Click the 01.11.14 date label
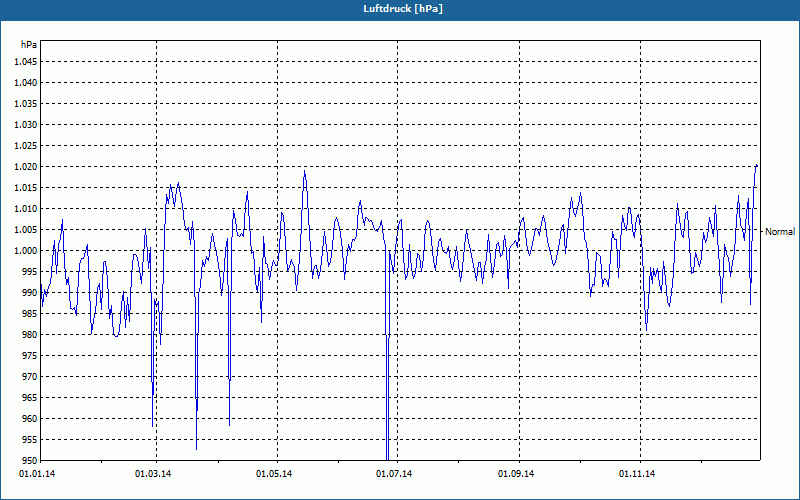 click(x=637, y=474)
